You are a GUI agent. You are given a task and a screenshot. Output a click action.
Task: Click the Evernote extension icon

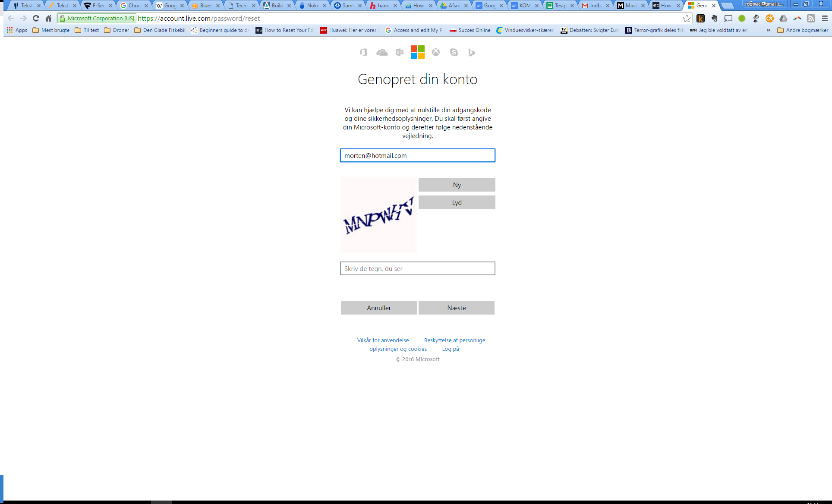pyautogui.click(x=714, y=18)
